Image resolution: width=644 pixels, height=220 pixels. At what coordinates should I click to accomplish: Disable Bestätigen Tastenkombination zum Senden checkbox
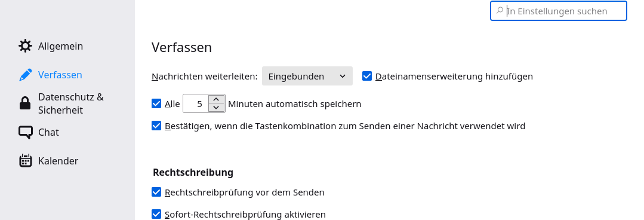click(156, 126)
